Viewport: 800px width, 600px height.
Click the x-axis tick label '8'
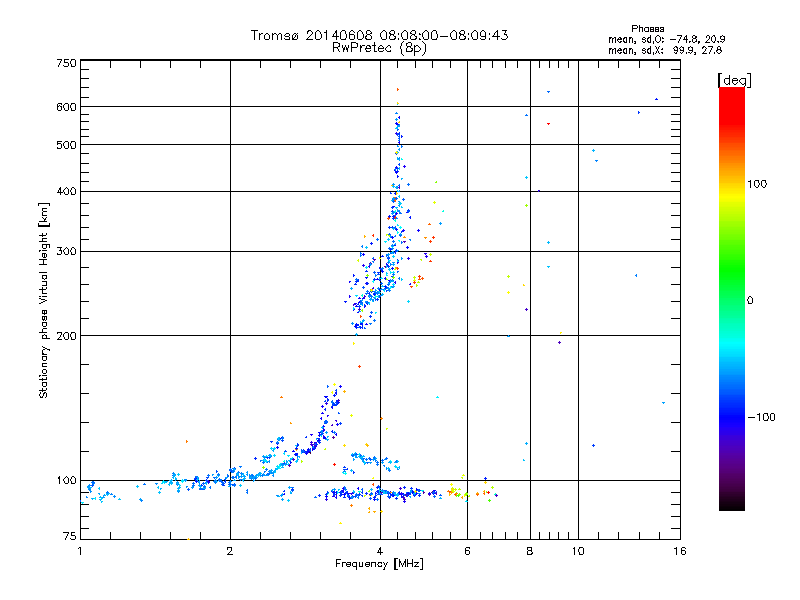point(530,551)
